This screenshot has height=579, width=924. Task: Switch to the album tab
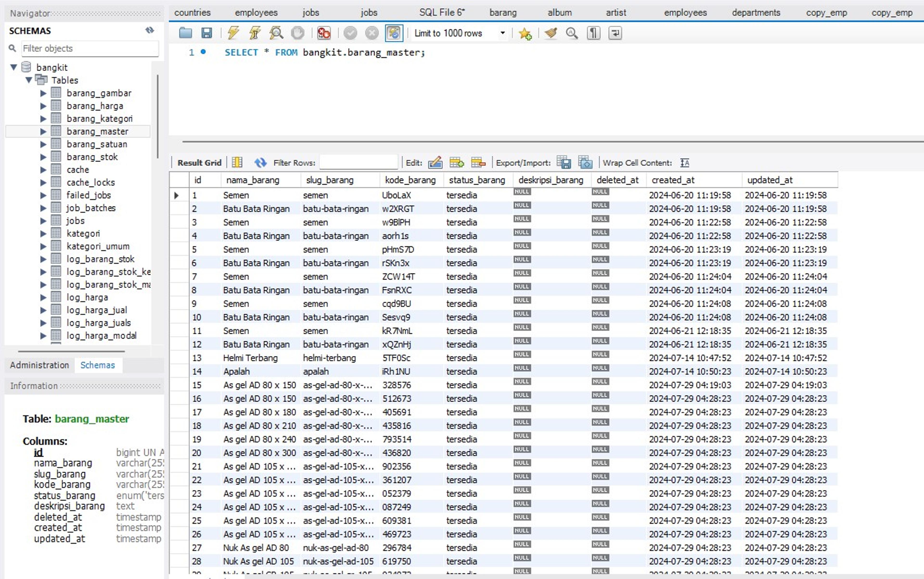560,13
